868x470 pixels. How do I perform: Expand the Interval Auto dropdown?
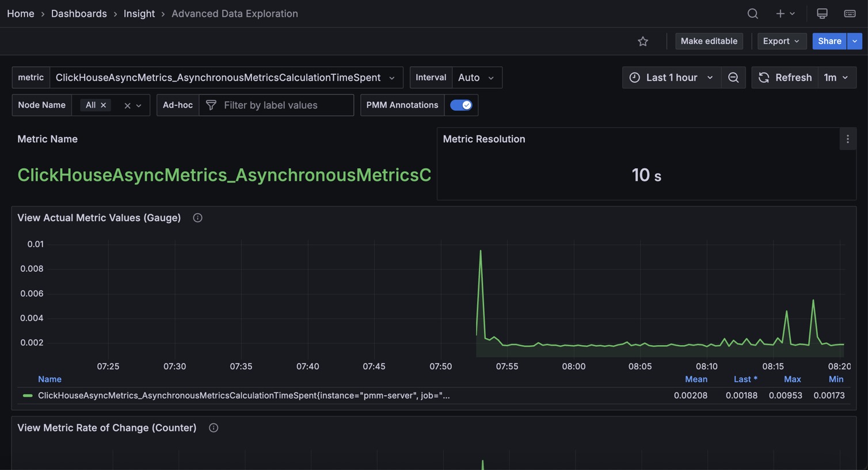pyautogui.click(x=477, y=77)
